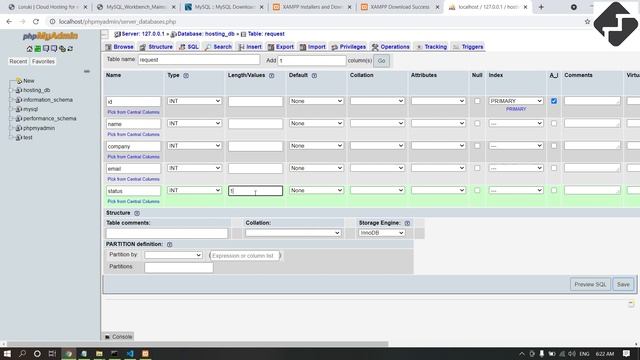The image size is (640, 360).
Task: Click the Save button
Action: 623,284
